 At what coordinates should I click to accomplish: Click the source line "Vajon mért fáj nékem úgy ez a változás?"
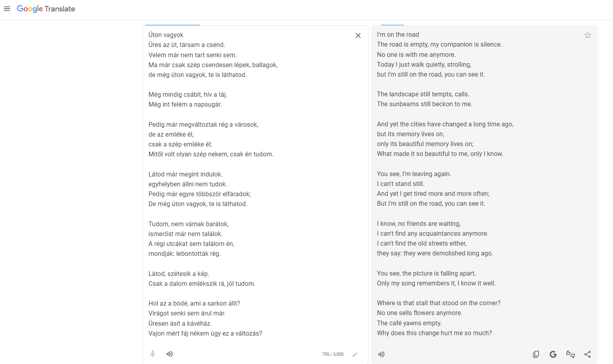pyautogui.click(x=205, y=333)
